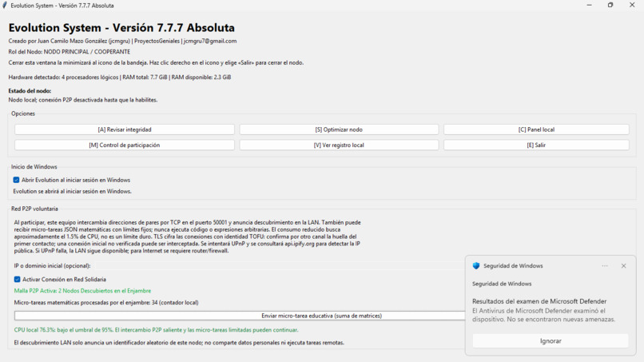Click the Al participar P2P description paragraph
644x362 pixels.
tap(187, 237)
